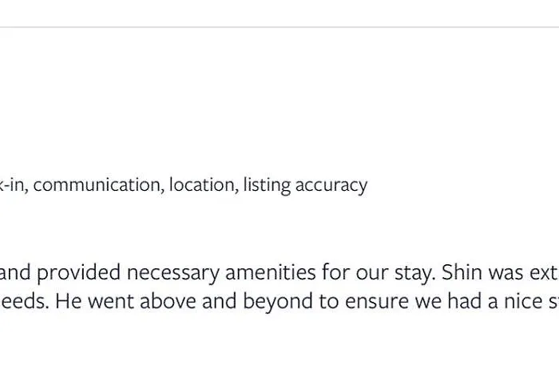Click the word "above" in the review
This screenshot has width=559, height=392.
tap(168, 301)
